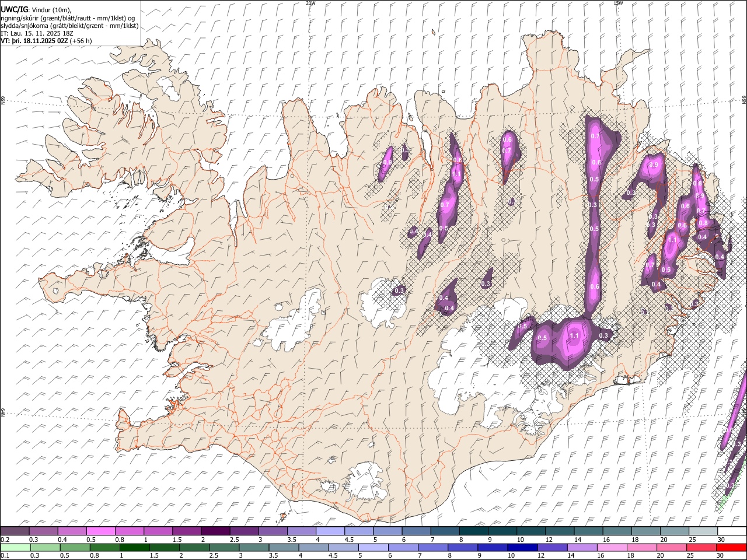Click the lower legend swatch starting at 7
Image resolution: width=747 pixels, height=560 pixels.
(x=432, y=547)
